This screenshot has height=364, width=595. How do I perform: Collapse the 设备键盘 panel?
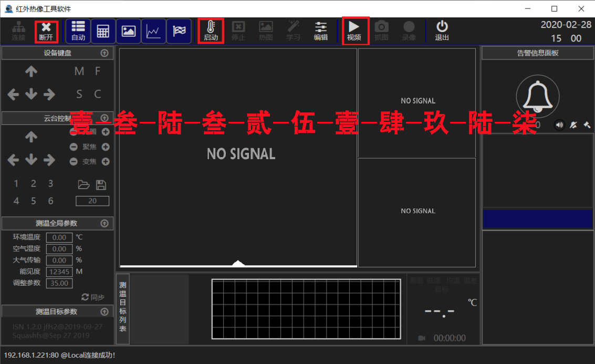click(104, 53)
